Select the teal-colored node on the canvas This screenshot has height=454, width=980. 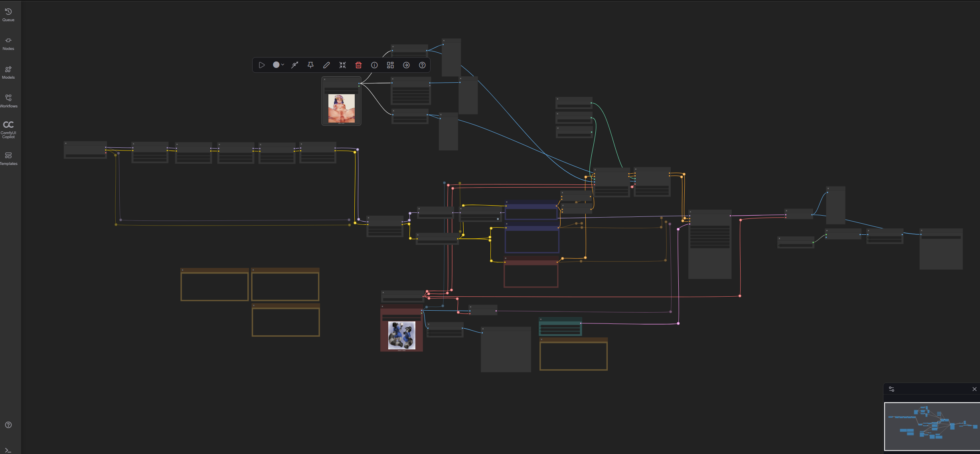click(x=560, y=327)
